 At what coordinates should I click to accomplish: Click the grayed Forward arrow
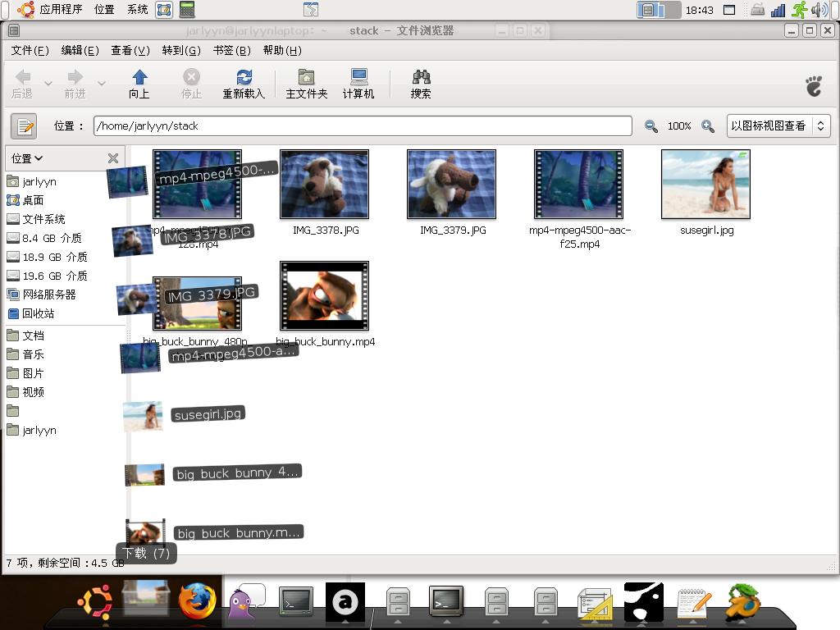pos(75,84)
